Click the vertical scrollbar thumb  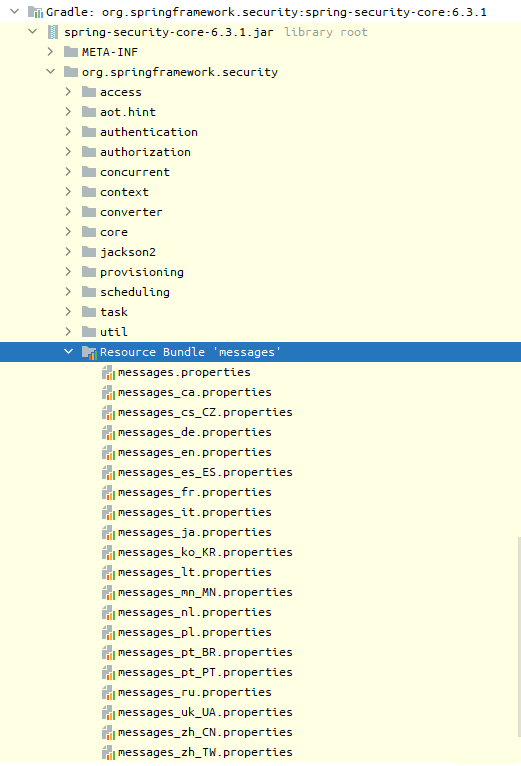click(x=519, y=637)
